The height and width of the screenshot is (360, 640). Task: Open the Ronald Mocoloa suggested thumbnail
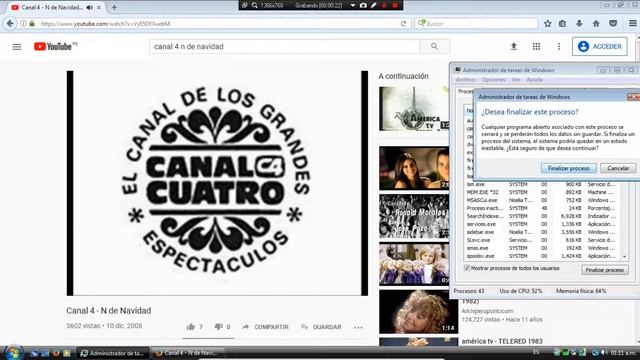point(414,216)
